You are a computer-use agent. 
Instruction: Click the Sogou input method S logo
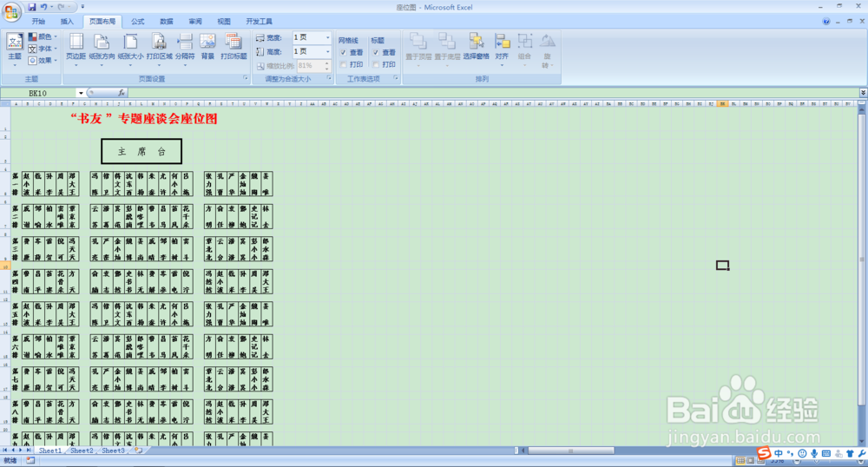[x=764, y=453]
